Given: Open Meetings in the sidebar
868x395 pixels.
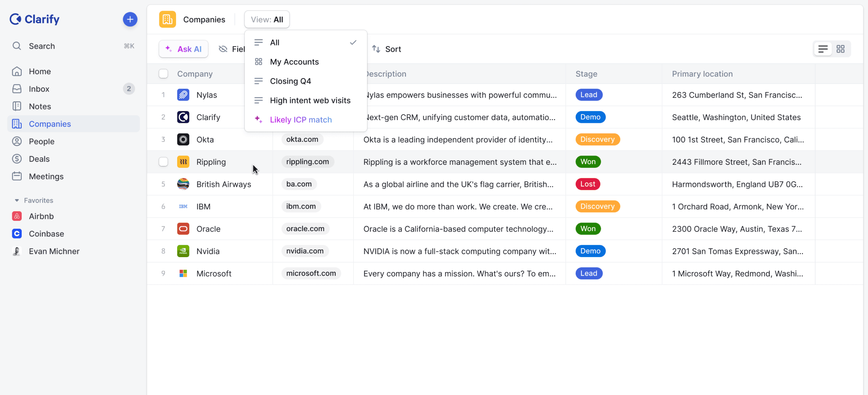Looking at the screenshot, I should click(x=73, y=176).
